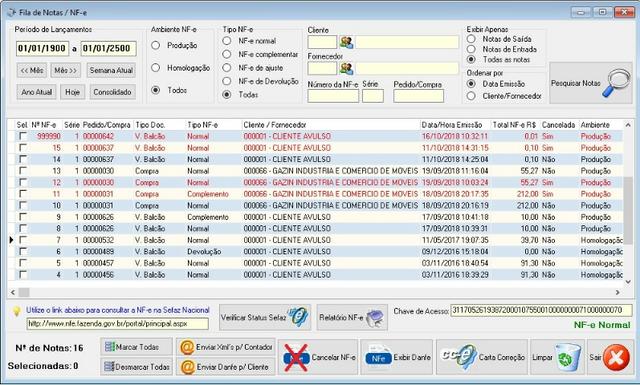The width and height of the screenshot is (640, 385).
Task: Tick the checkbox for NF-e 4 row
Action: [23, 275]
